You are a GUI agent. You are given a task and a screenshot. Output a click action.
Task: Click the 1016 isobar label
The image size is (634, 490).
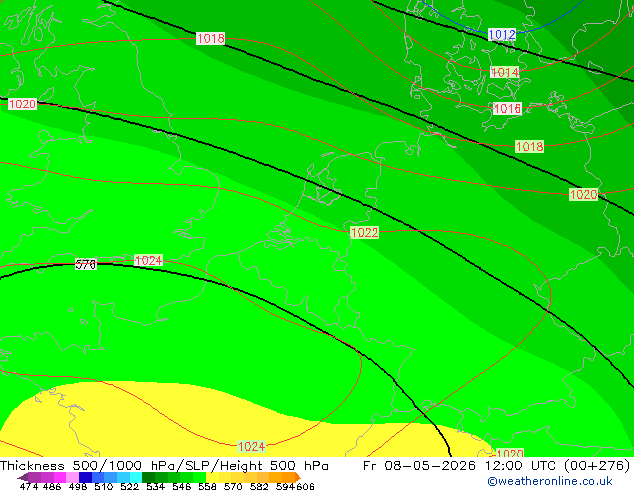click(507, 108)
